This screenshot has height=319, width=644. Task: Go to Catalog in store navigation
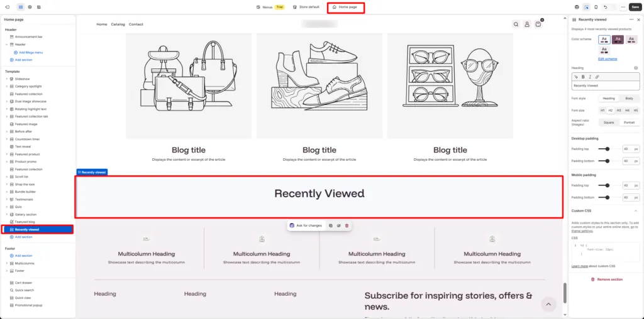point(118,24)
